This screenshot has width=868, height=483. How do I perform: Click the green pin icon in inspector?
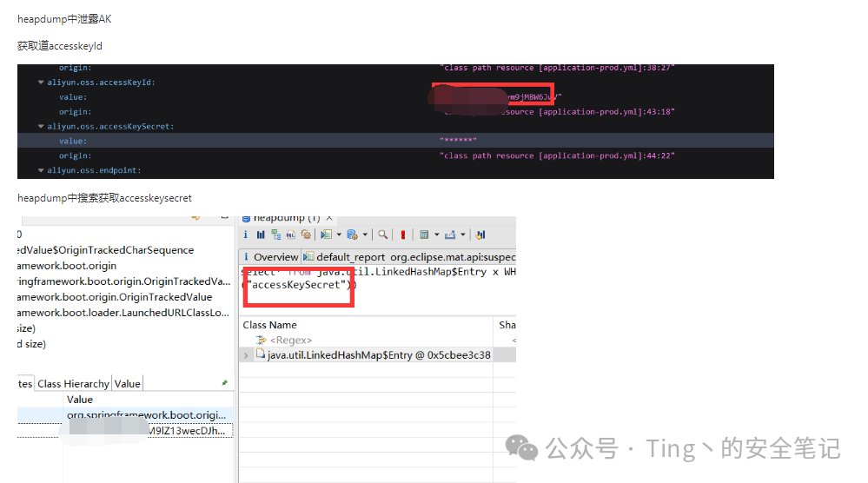coord(224,383)
